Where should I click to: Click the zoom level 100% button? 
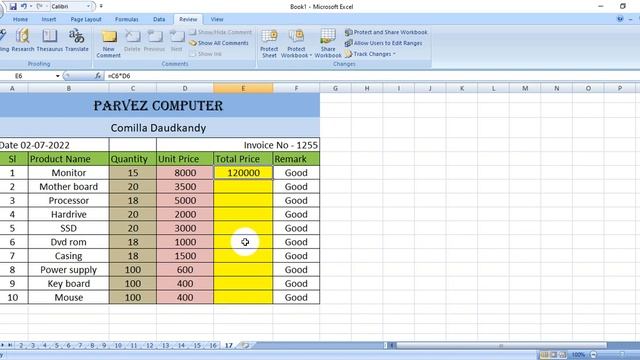pyautogui.click(x=578, y=355)
